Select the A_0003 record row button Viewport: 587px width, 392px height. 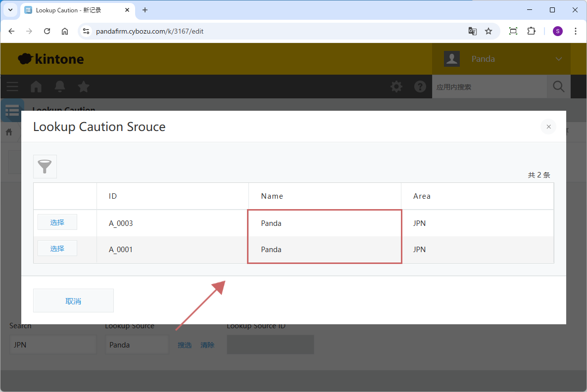click(57, 222)
